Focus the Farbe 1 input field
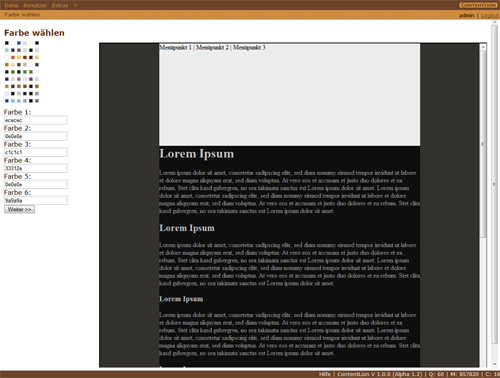Screen dimensions: 500x378 coord(36,120)
